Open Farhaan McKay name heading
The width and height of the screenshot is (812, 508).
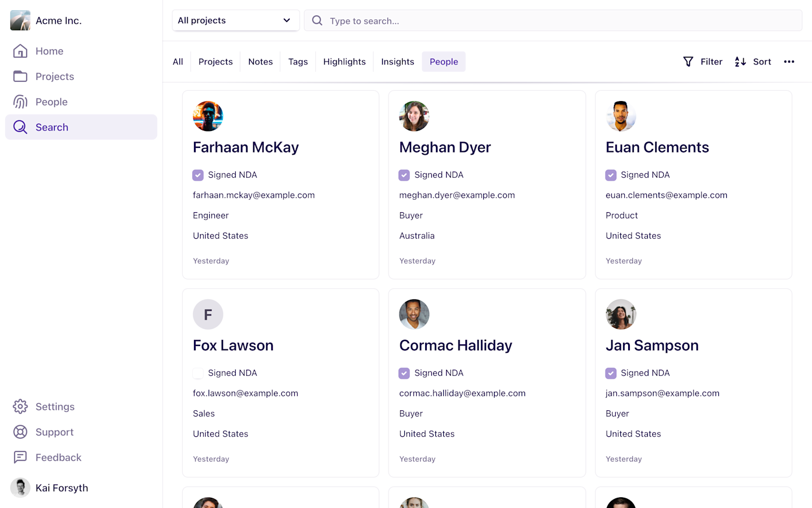pyautogui.click(x=246, y=147)
